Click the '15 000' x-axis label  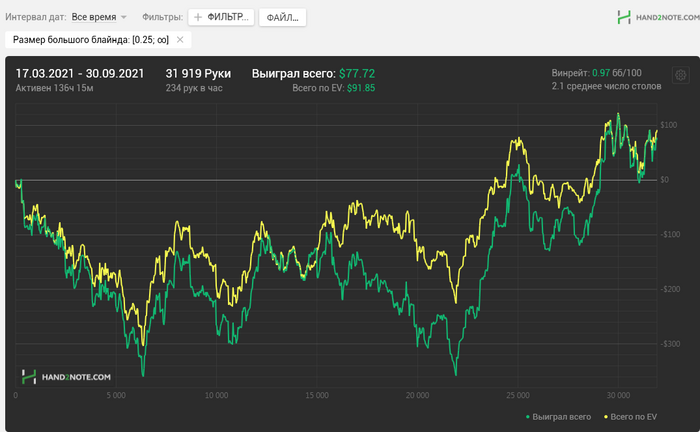pyautogui.click(x=317, y=395)
